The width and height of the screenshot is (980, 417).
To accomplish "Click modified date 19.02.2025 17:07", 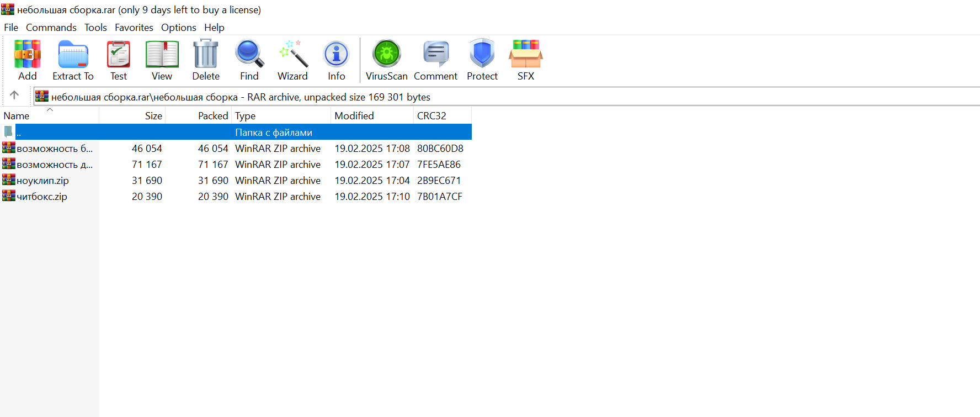I will (372, 164).
